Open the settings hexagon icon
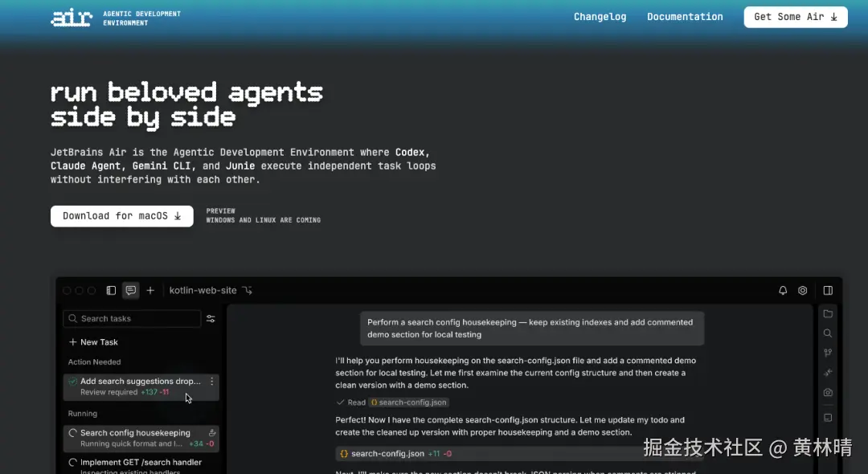 803,290
